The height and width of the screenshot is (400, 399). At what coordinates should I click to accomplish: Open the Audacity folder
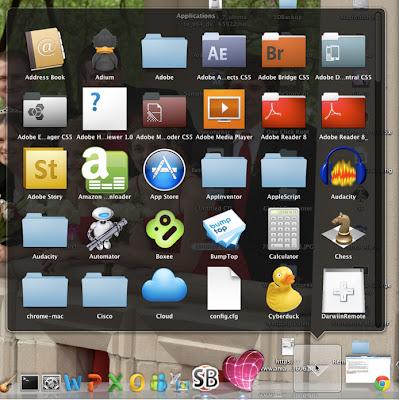click(x=45, y=231)
